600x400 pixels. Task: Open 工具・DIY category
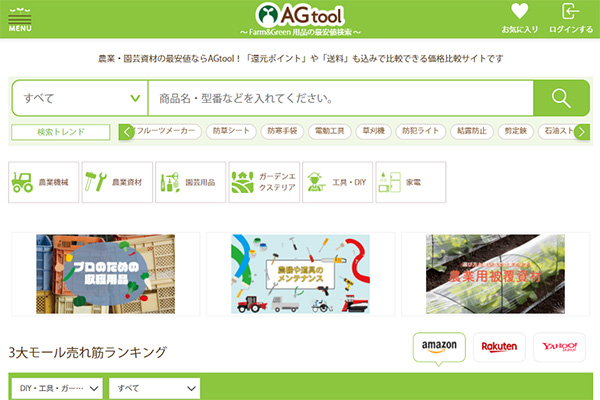click(x=338, y=182)
